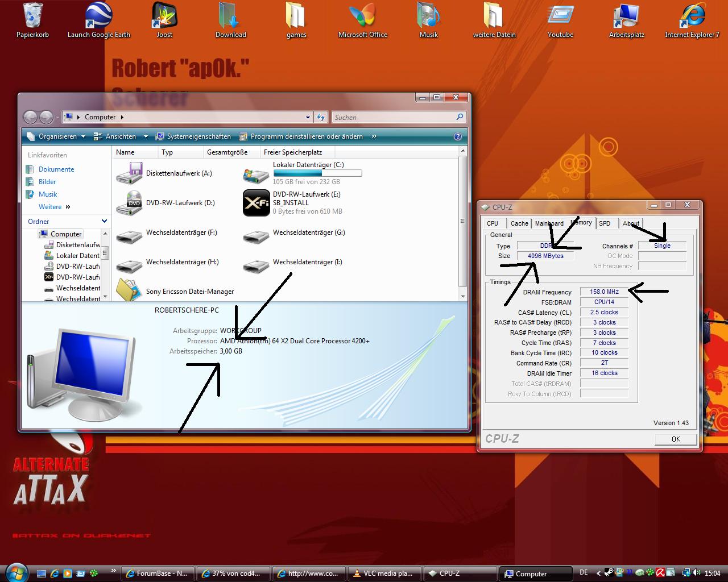Select Diskettenlaufwerk (A:) drive
The height and width of the screenshot is (582, 728).
pos(165,173)
